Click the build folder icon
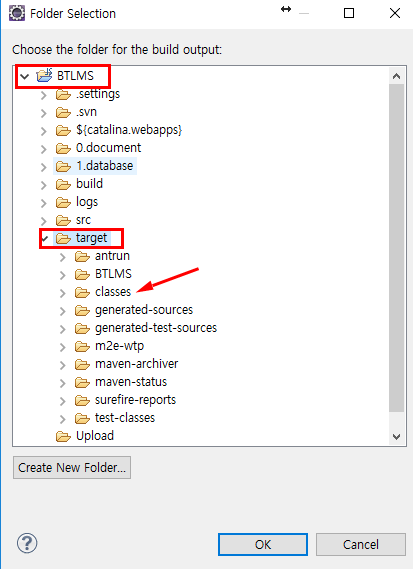Image resolution: width=413 pixels, height=569 pixels. [x=64, y=185]
